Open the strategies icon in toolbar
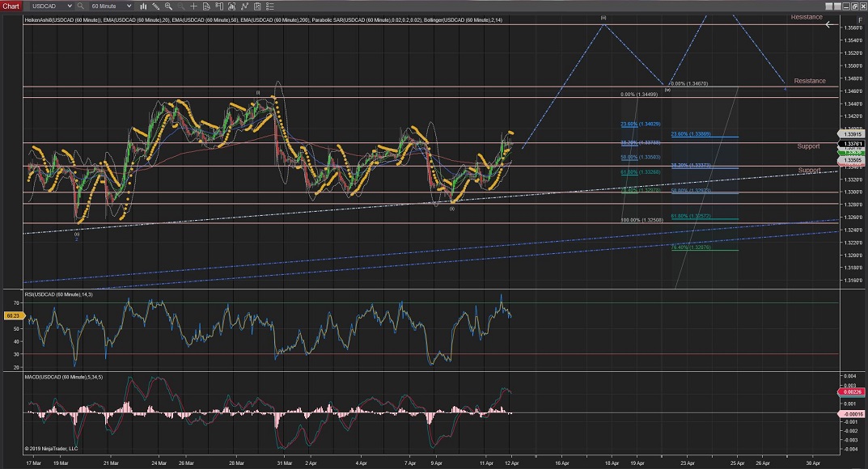This screenshot has width=868, height=469. click(x=244, y=6)
